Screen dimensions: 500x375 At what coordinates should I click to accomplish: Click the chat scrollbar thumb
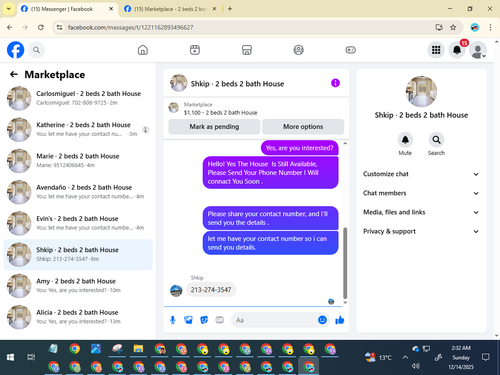(x=345, y=263)
